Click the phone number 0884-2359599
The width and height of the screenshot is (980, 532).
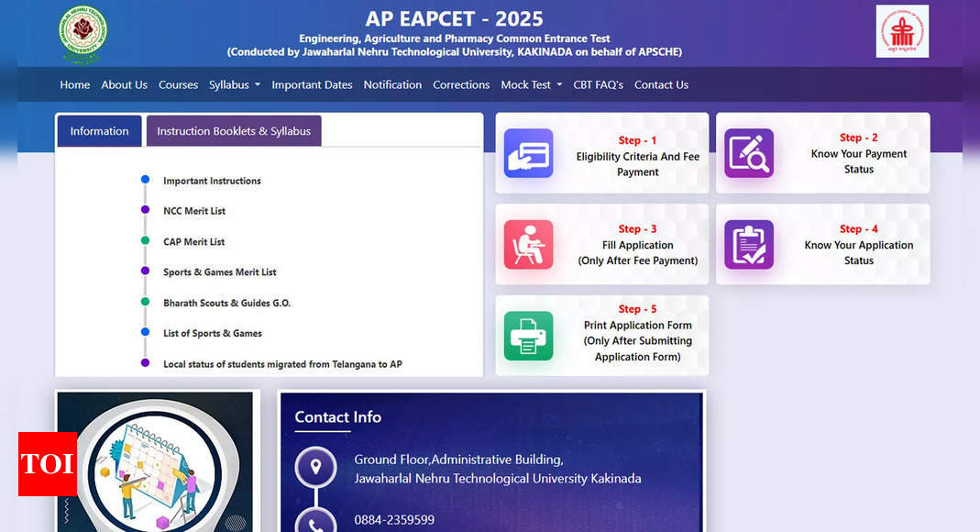pyautogui.click(x=394, y=519)
